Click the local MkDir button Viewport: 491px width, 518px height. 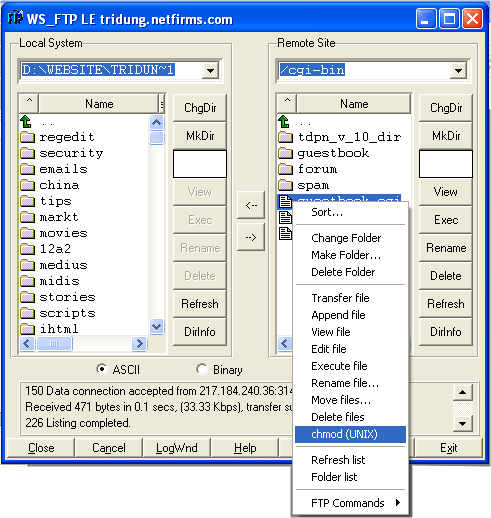[200, 136]
